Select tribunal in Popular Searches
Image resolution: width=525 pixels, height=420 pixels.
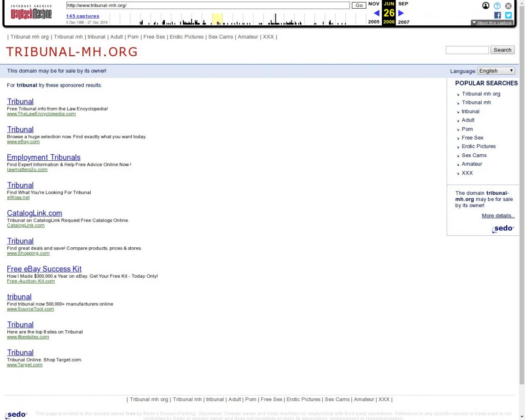tap(470, 111)
